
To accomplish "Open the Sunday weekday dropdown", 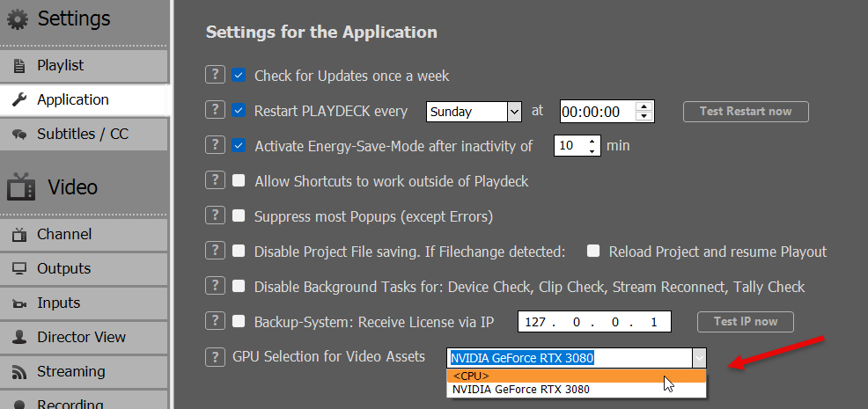I will pyautogui.click(x=514, y=112).
